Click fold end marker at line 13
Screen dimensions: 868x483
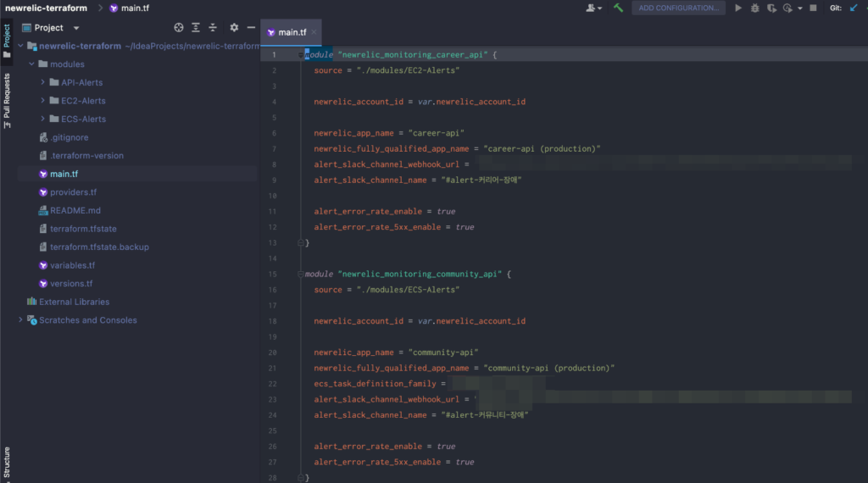[301, 242]
